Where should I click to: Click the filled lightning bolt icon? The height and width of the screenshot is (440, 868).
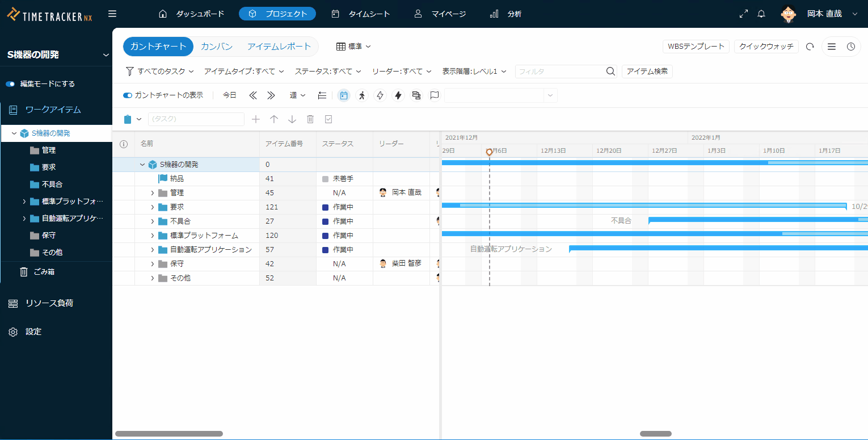tap(398, 95)
